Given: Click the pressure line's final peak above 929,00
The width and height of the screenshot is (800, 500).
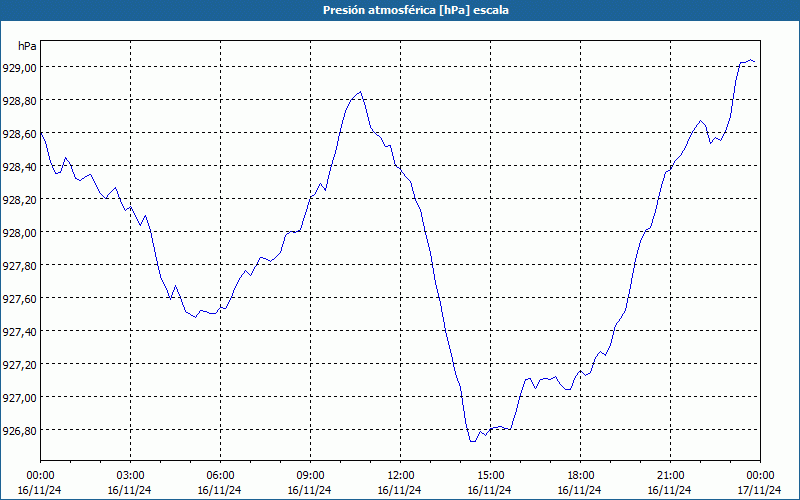Looking at the screenshot, I should (750, 60).
